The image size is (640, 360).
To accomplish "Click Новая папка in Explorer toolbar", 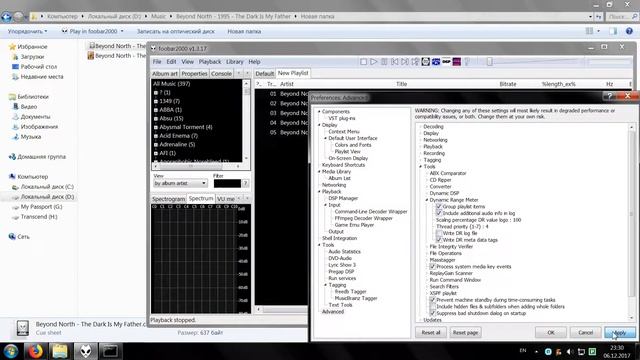I will (x=244, y=31).
